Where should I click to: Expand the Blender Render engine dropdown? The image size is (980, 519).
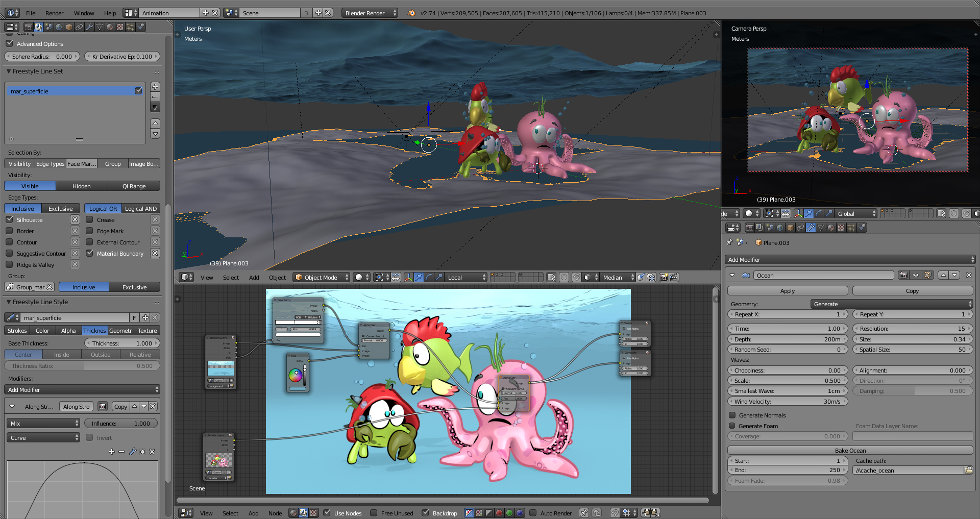[x=370, y=13]
